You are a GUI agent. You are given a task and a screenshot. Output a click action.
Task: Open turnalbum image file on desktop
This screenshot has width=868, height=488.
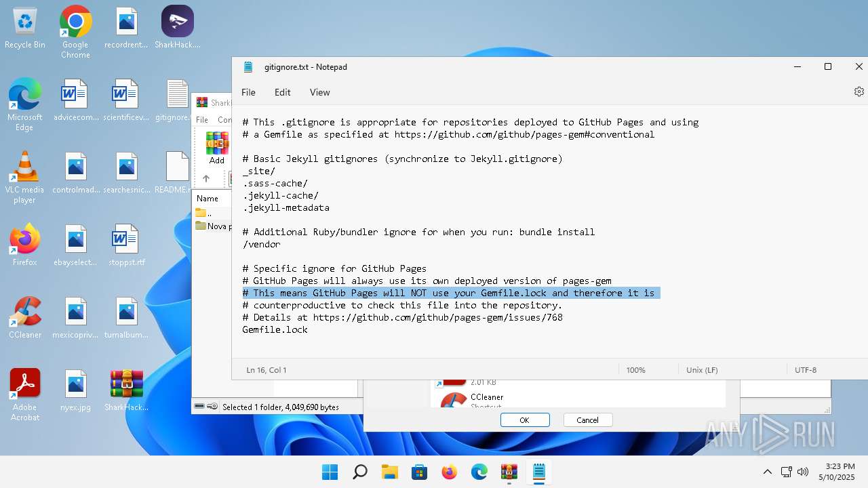tap(126, 318)
